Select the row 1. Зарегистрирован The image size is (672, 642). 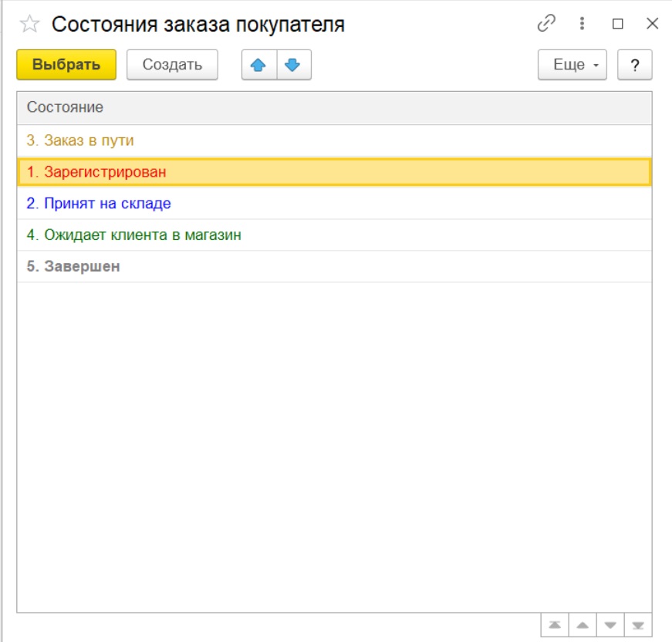tap(96, 172)
